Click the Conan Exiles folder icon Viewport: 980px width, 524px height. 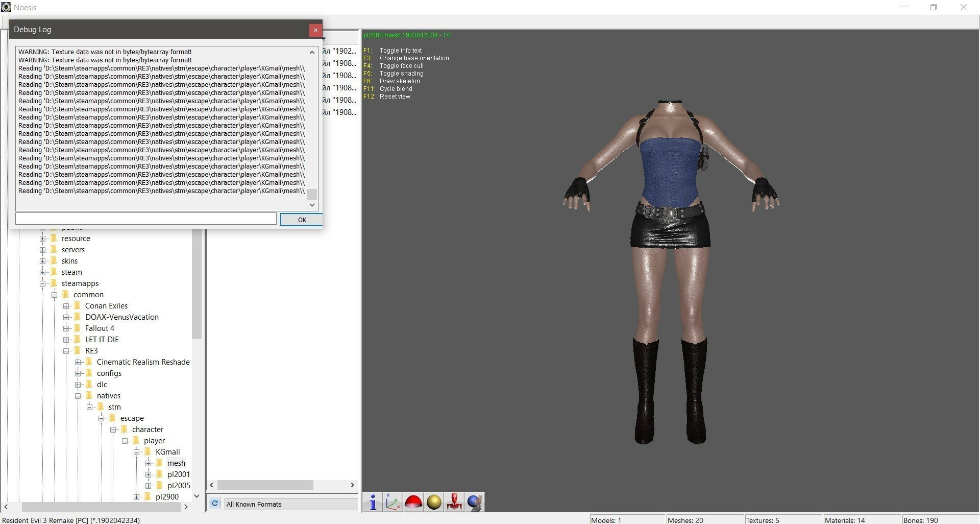77,305
